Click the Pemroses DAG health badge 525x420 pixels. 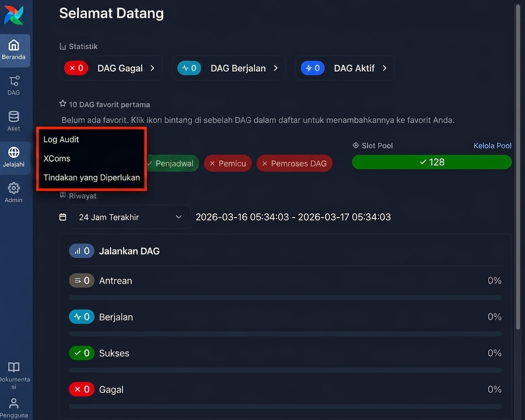(x=294, y=164)
